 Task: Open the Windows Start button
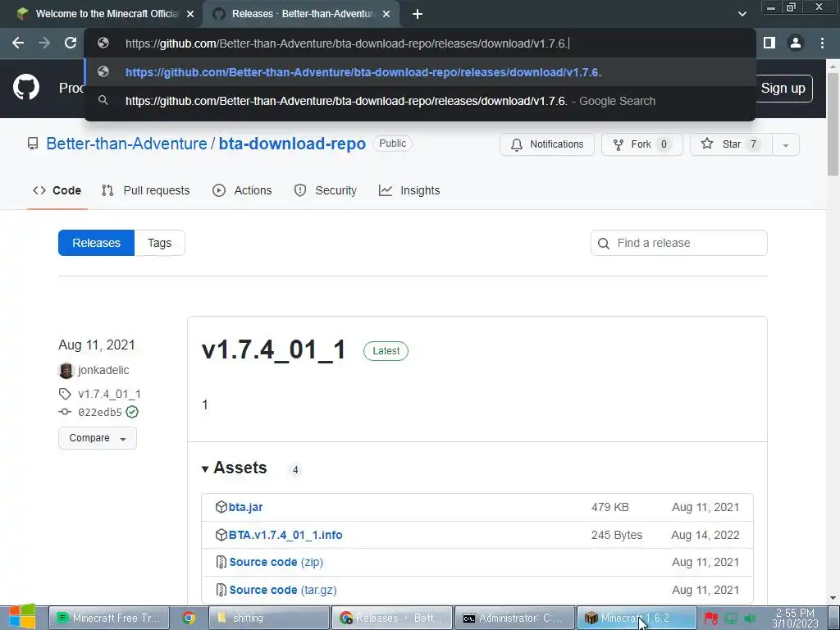[22, 617]
